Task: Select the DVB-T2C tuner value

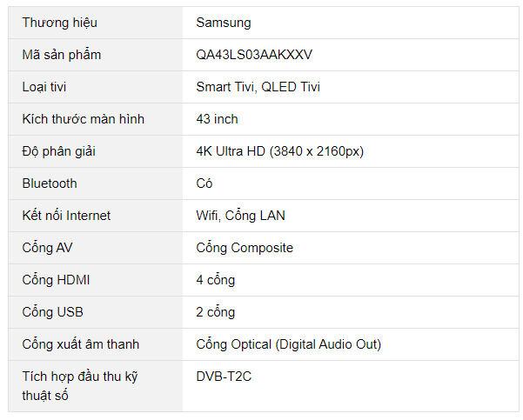Action: point(225,377)
